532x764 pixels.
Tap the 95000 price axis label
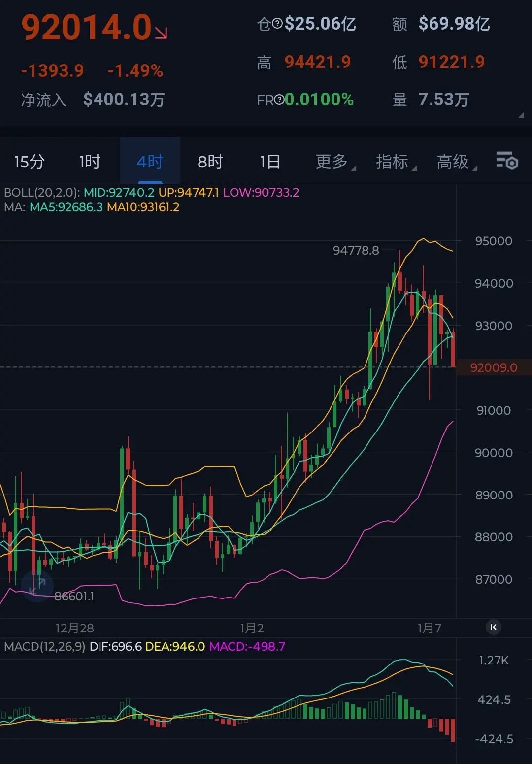point(494,241)
